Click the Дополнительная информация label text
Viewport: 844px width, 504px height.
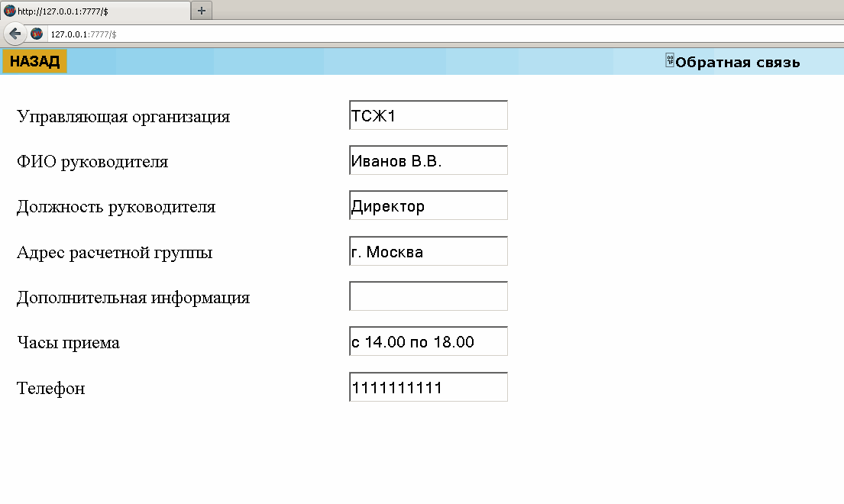pos(133,298)
